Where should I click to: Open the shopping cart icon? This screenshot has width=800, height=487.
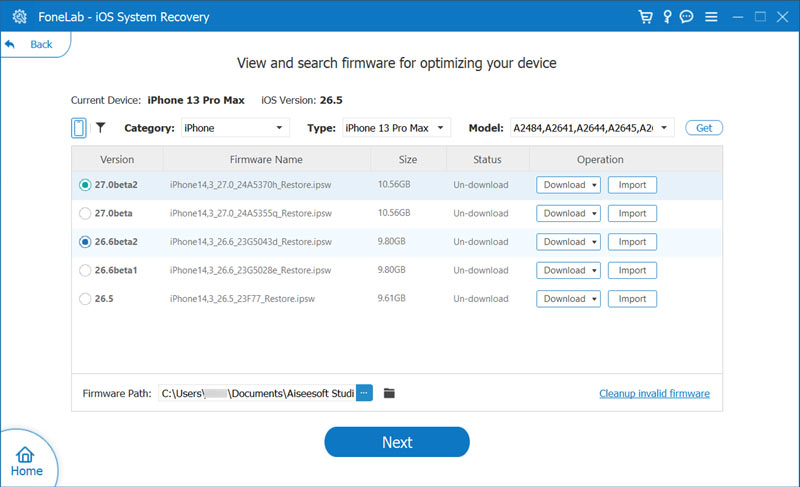[x=645, y=17]
